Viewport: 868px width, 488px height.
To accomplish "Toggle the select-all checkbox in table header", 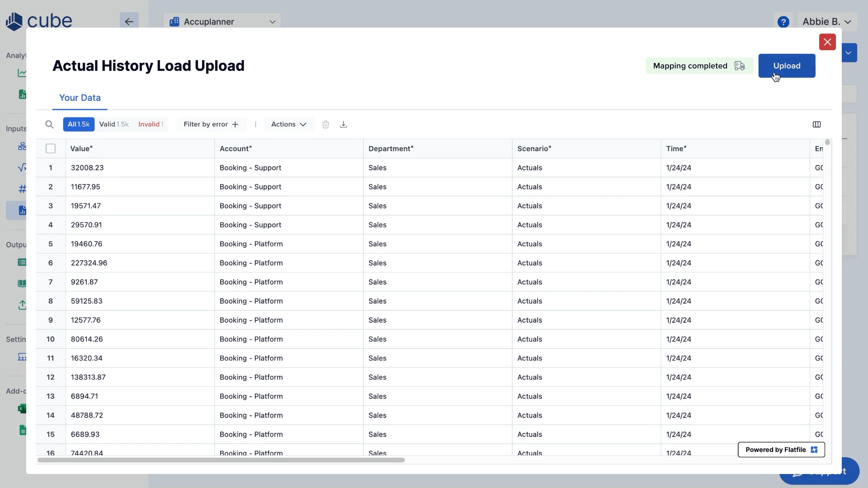I will (51, 149).
